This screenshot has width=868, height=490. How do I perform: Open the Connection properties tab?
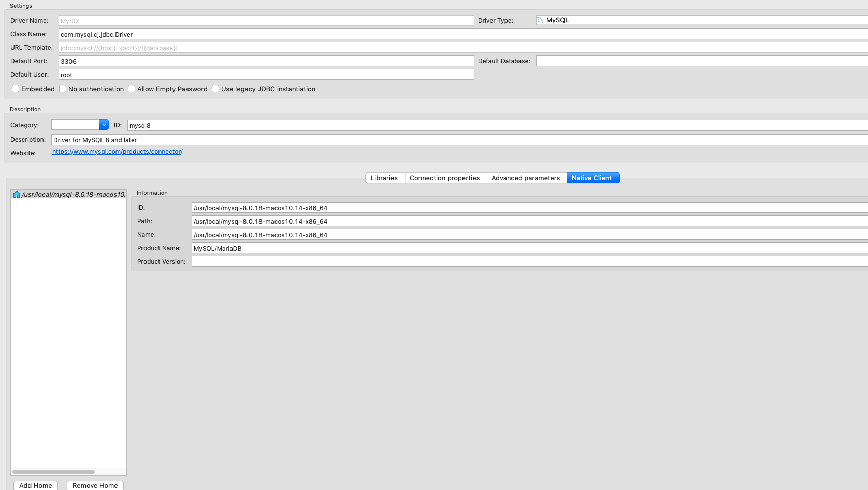445,178
